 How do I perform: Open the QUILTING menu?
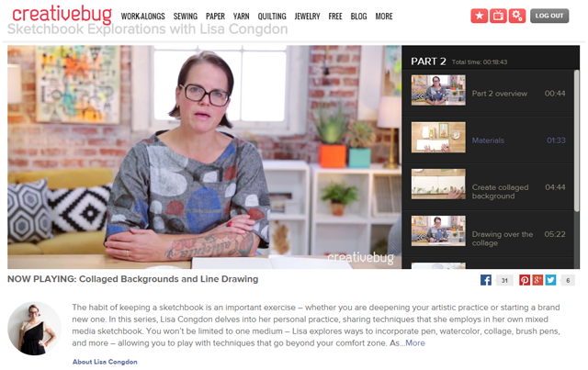(272, 17)
